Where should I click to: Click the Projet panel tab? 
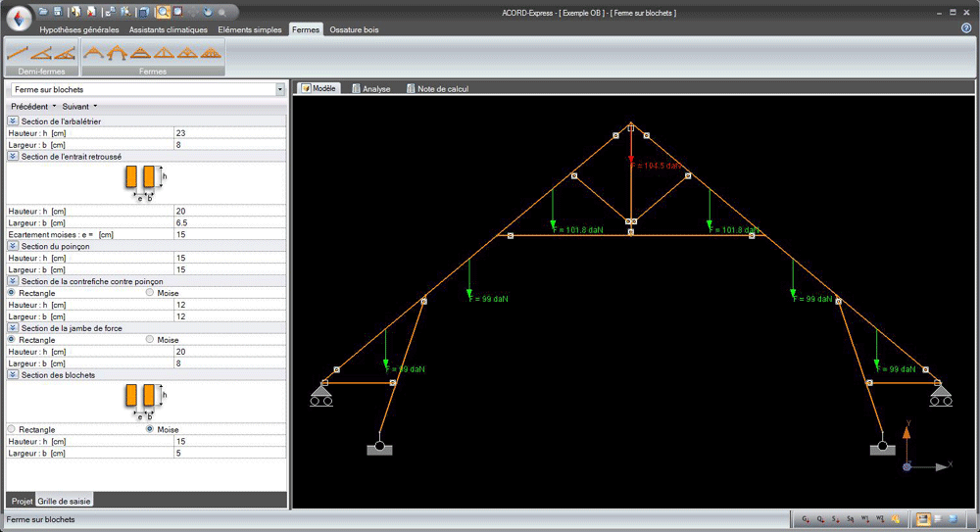point(22,501)
